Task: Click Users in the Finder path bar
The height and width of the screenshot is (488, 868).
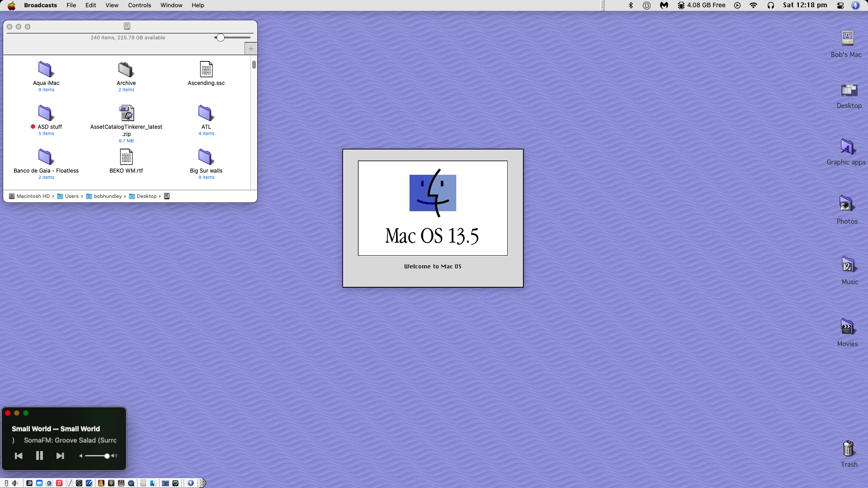Action: [71, 196]
